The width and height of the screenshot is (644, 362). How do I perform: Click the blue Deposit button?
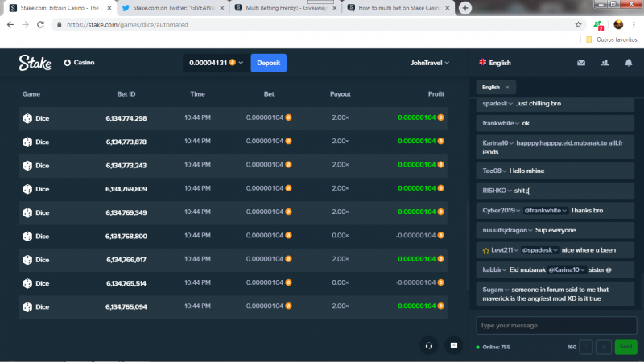[x=269, y=63]
